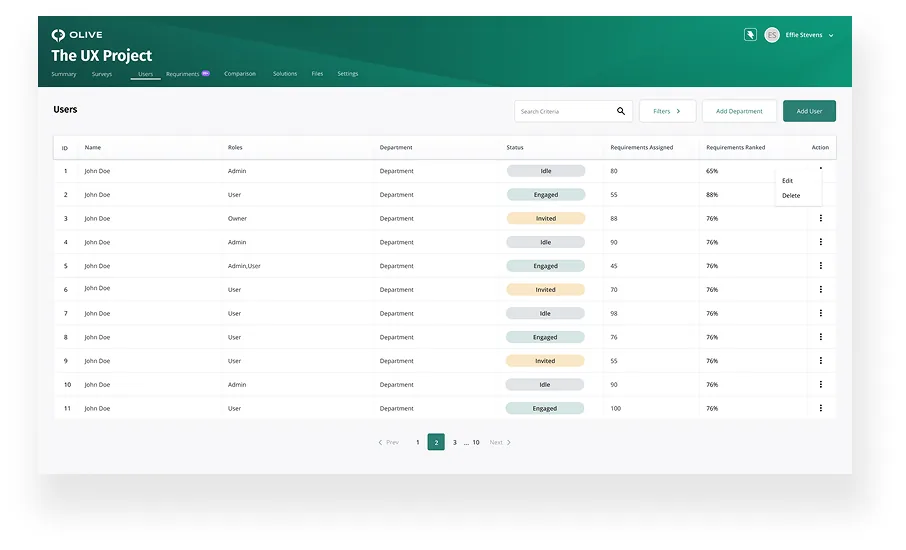Click the Department column header
Viewport: 906px width, 550px height.
point(396,147)
